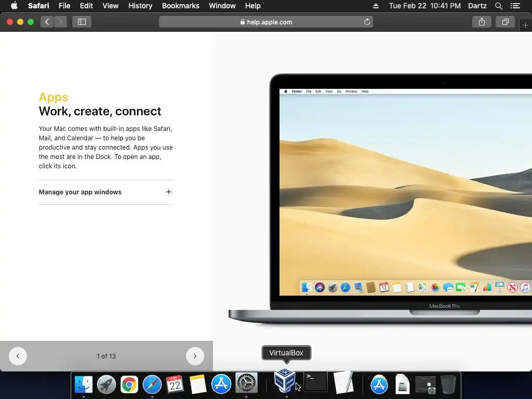Open the minimized window thumbnail in Dock
Viewport: 532px width, 399px height.
click(x=425, y=385)
